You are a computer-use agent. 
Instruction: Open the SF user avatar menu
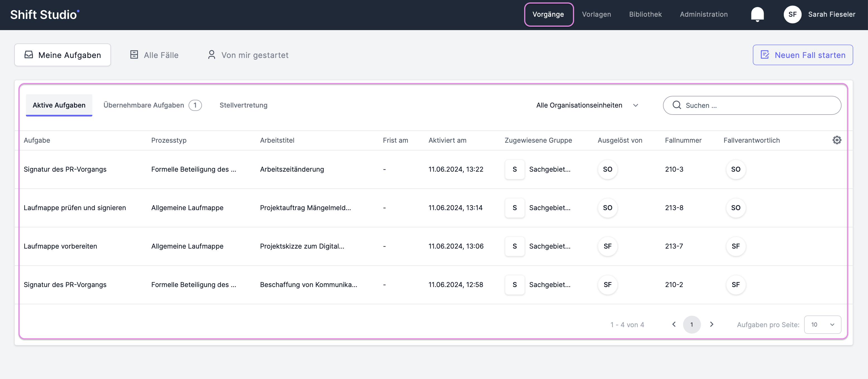pyautogui.click(x=792, y=14)
